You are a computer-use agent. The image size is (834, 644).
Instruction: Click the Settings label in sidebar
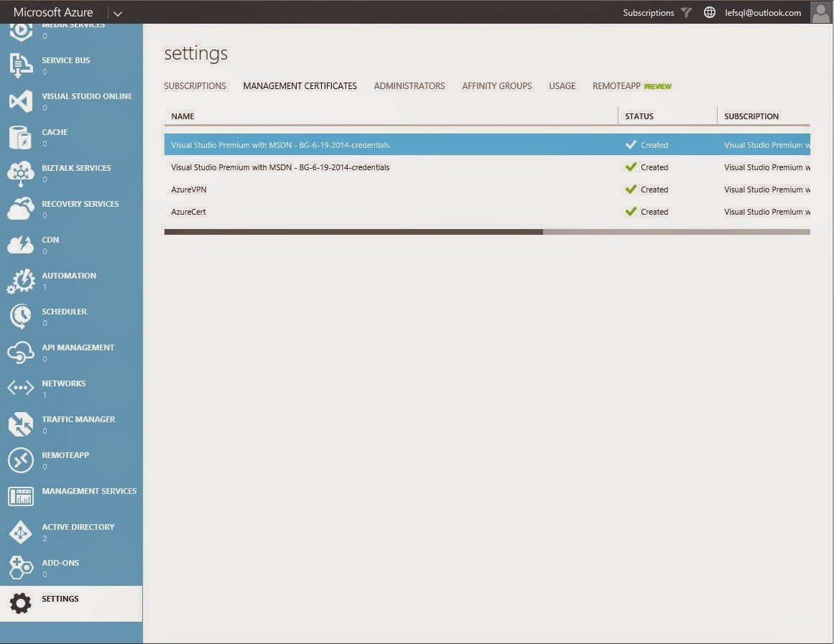pos(60,599)
